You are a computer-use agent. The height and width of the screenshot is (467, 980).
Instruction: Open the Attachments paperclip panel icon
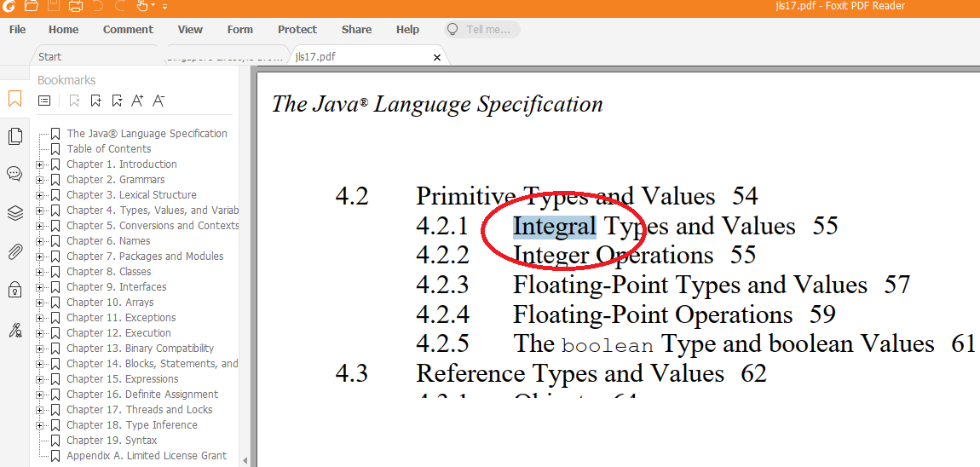15,252
